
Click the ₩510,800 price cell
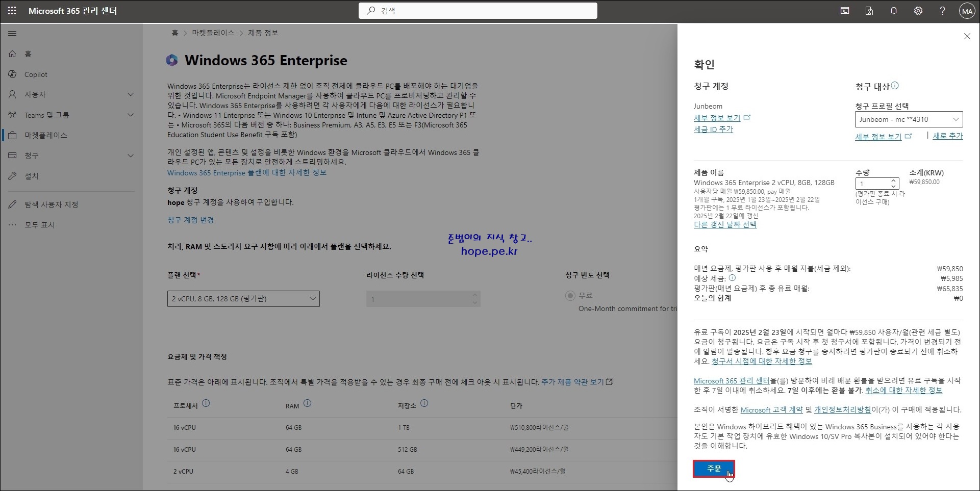539,427
